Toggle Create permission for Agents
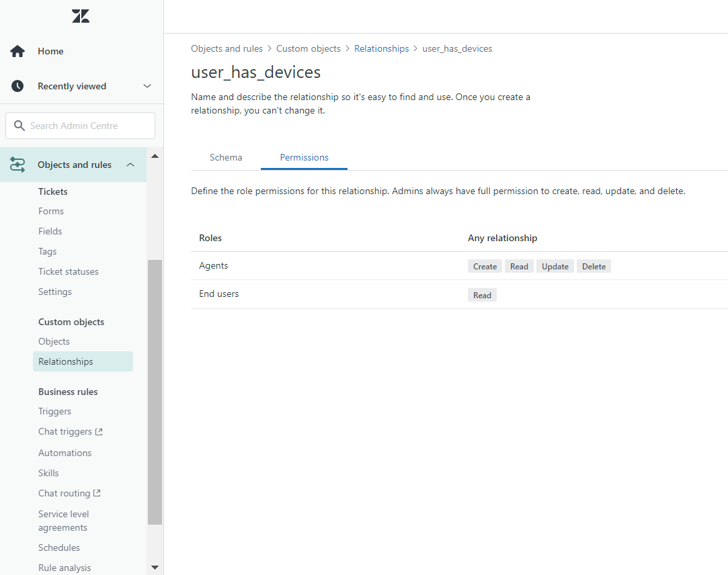This screenshot has height=575, width=728. point(485,266)
